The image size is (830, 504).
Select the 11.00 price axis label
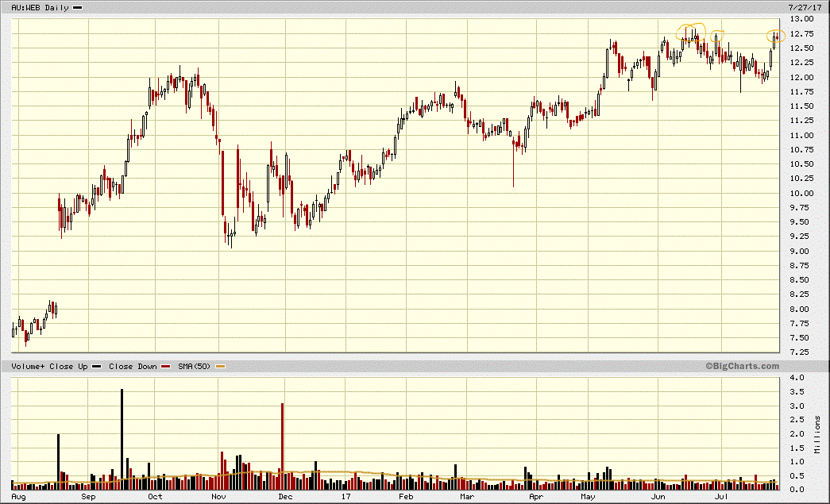(x=801, y=135)
